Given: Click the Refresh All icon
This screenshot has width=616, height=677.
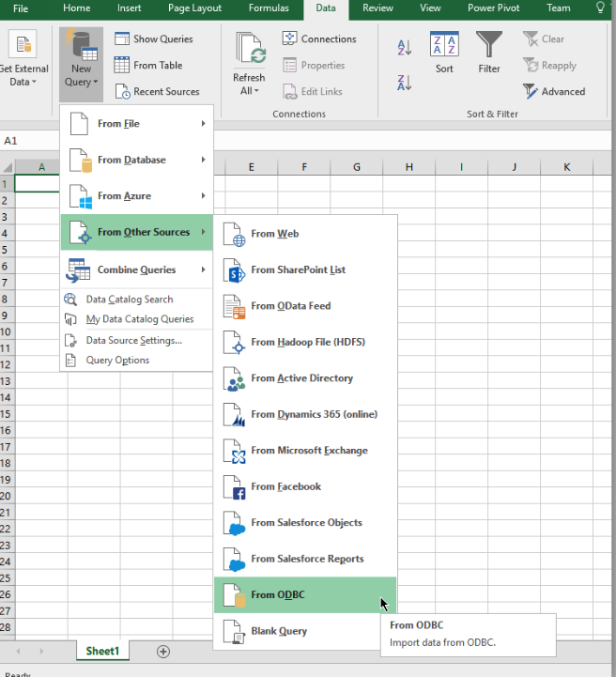Looking at the screenshot, I should click(x=250, y=49).
